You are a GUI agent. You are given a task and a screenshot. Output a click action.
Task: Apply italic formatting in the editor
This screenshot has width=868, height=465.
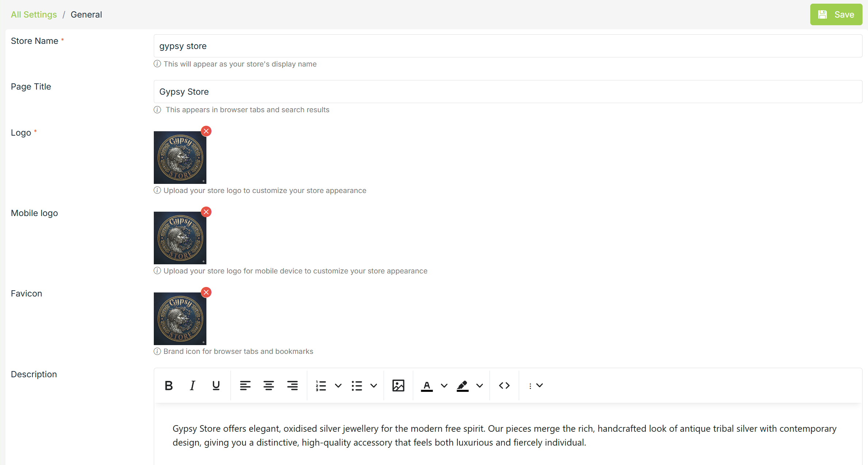193,385
